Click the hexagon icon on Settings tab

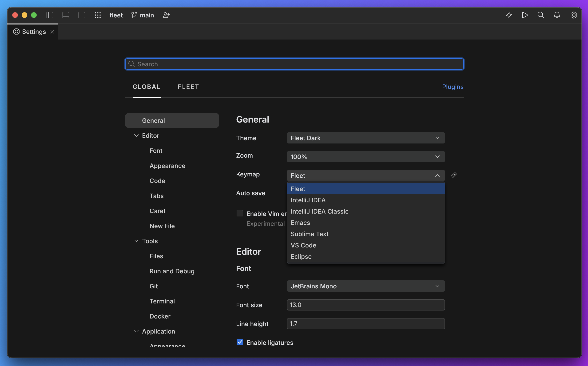coord(16,32)
